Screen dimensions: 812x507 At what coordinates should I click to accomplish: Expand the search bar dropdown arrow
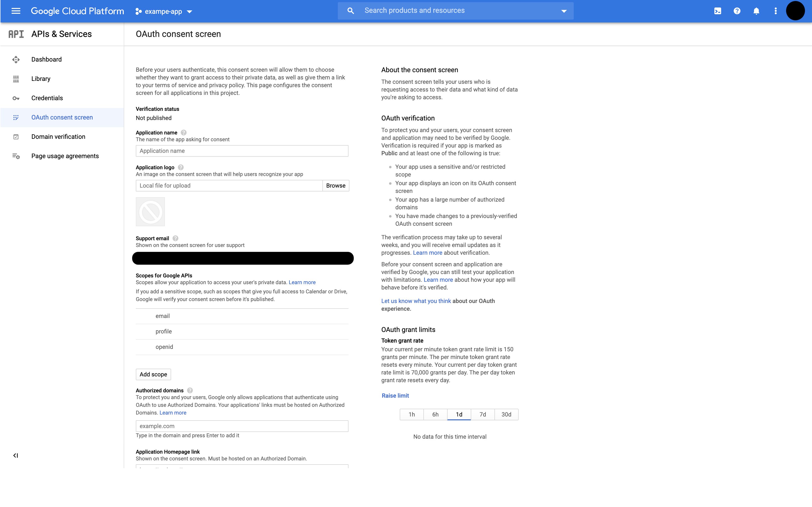564,11
